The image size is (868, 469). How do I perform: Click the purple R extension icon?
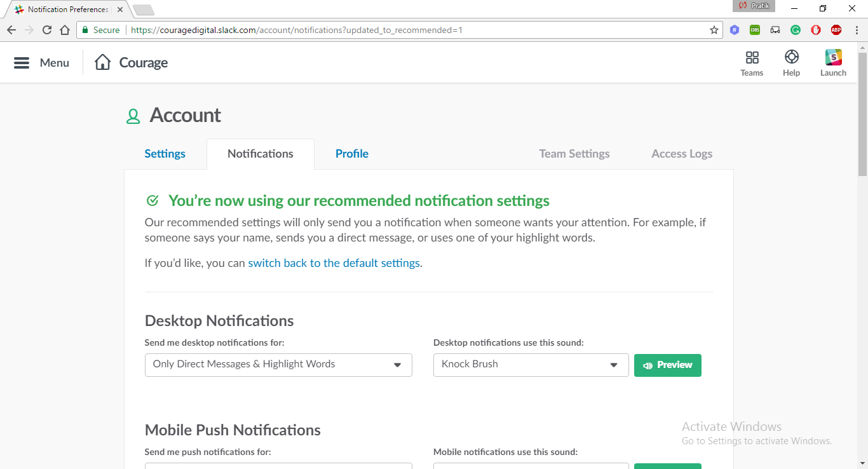[735, 30]
